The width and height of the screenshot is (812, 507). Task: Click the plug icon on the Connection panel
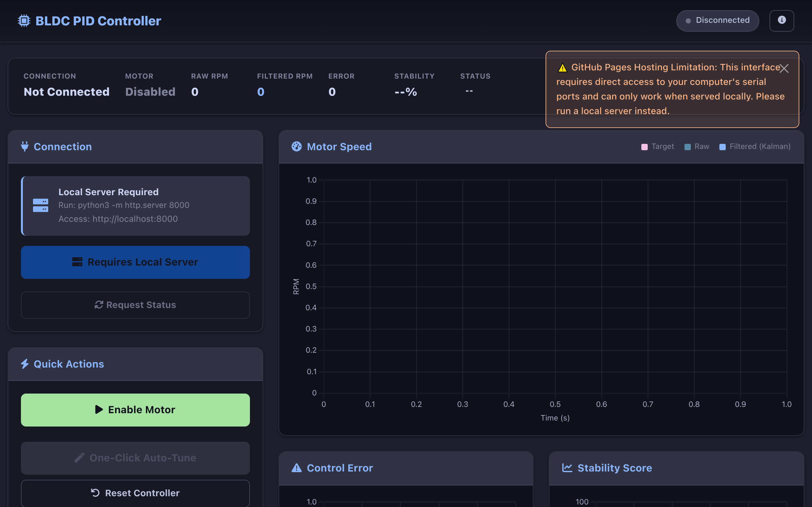[x=24, y=146]
